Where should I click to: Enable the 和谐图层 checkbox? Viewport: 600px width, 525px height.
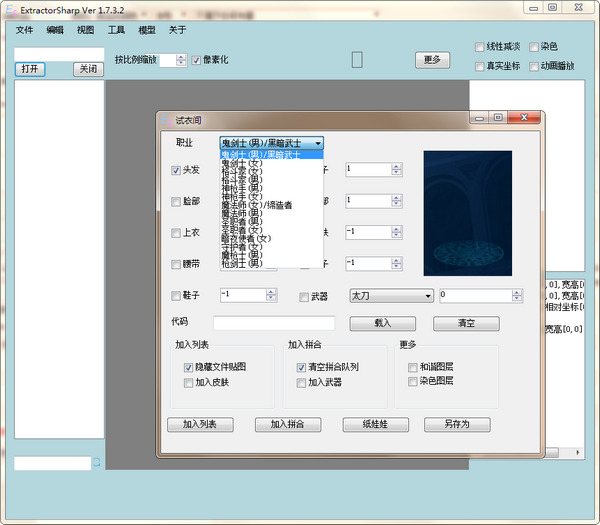(412, 367)
